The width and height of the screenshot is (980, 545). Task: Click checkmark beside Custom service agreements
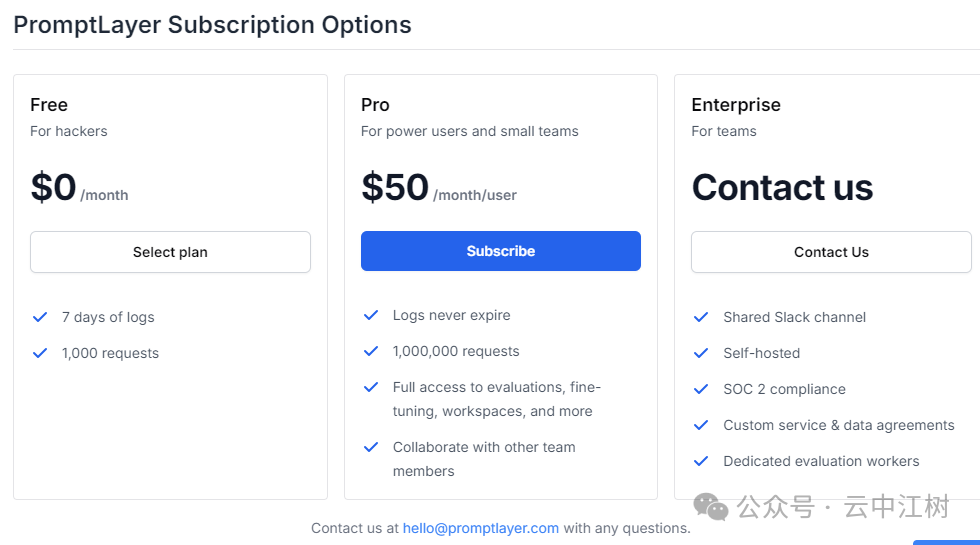[x=701, y=425]
